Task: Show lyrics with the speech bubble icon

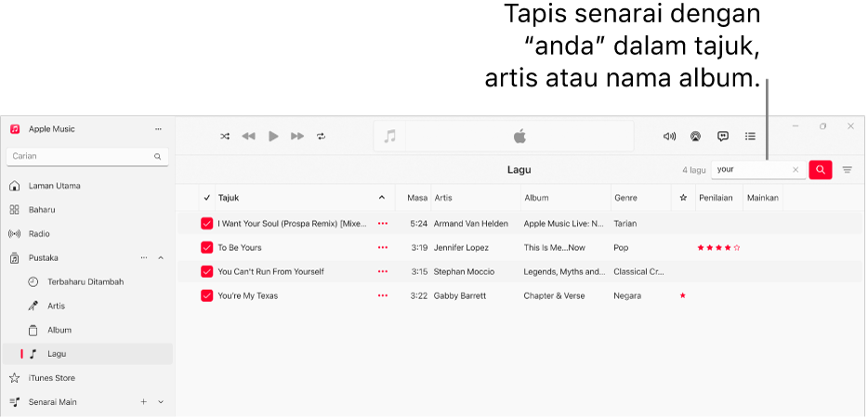Action: click(722, 137)
